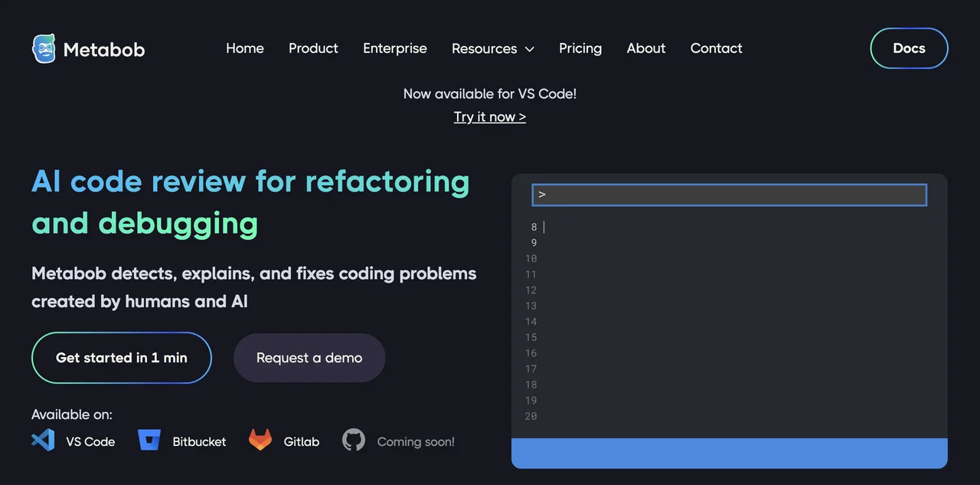Click the Gitlab fox icon

point(260,441)
